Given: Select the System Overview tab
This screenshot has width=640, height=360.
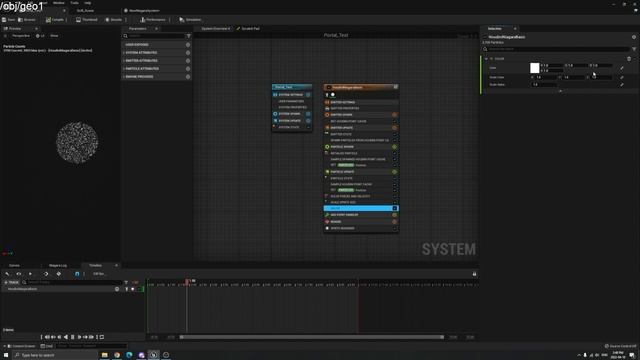Looking at the screenshot, I should click(x=216, y=29).
